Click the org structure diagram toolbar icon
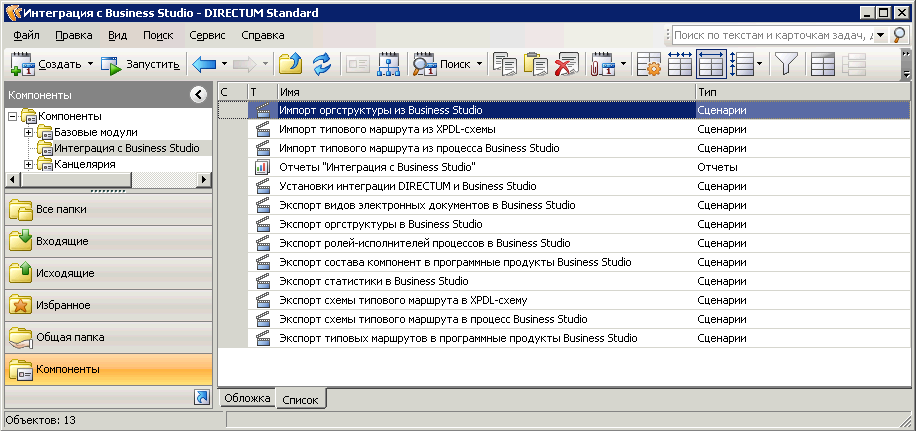The width and height of the screenshot is (916, 431). coord(389,65)
